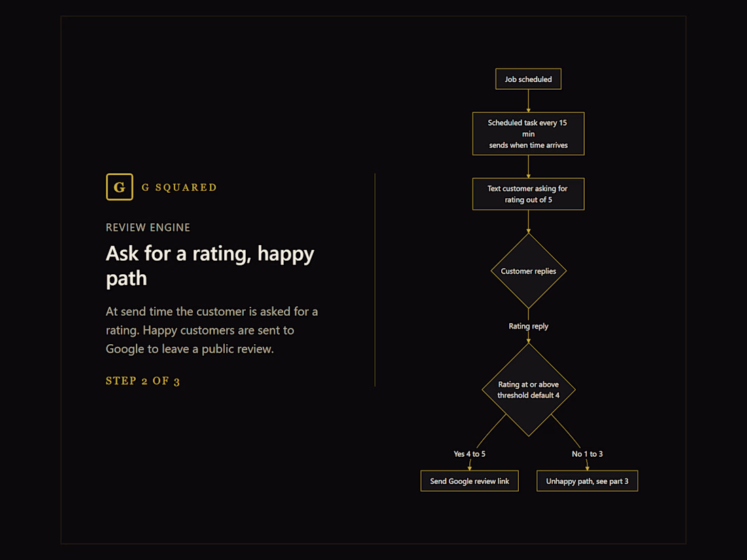Select the Customer replies diamond
This screenshot has width=747, height=560.
(528, 271)
